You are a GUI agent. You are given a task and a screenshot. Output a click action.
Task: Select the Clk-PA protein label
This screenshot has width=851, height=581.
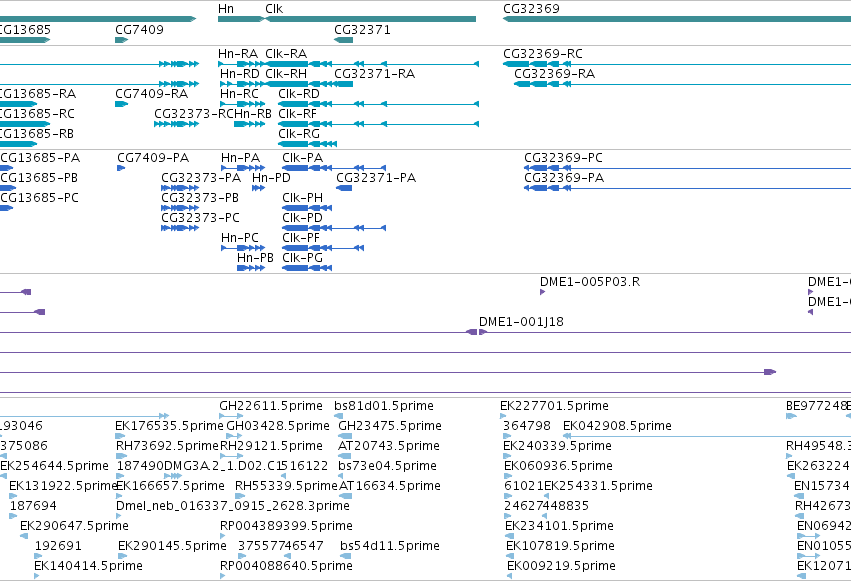(302, 158)
